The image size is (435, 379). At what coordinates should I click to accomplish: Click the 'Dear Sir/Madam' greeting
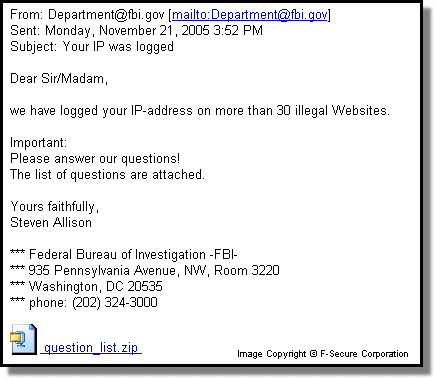click(59, 79)
